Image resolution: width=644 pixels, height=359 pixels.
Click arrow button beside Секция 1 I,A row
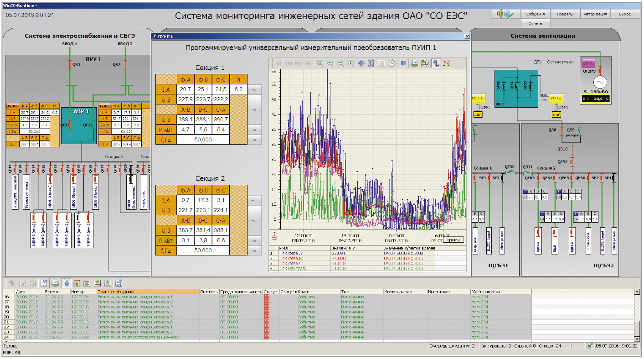tap(254, 89)
